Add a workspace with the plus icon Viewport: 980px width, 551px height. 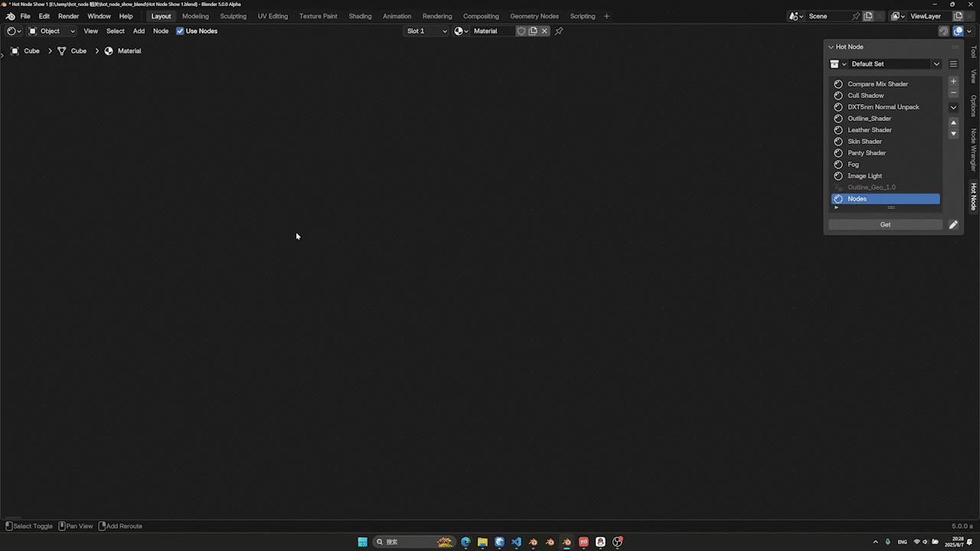[x=606, y=16]
